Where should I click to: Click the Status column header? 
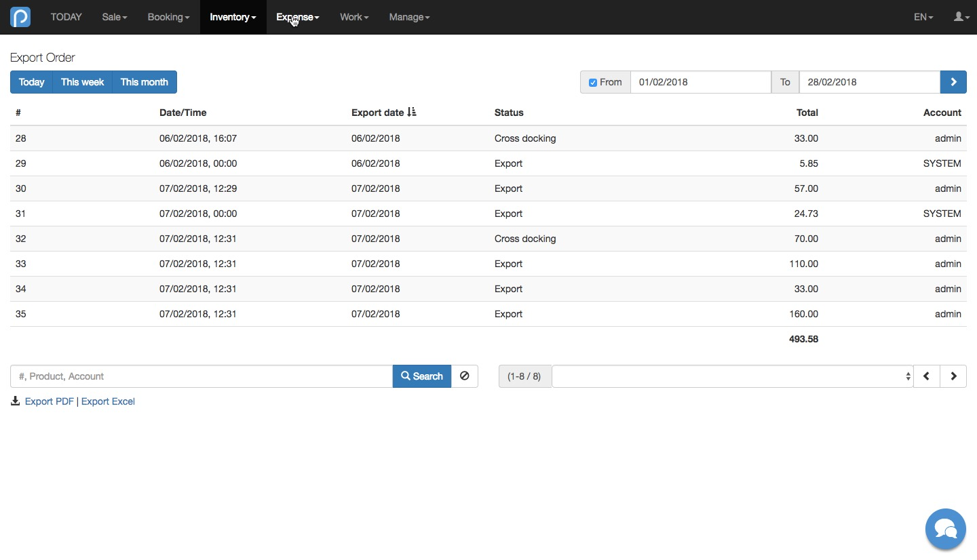509,113
